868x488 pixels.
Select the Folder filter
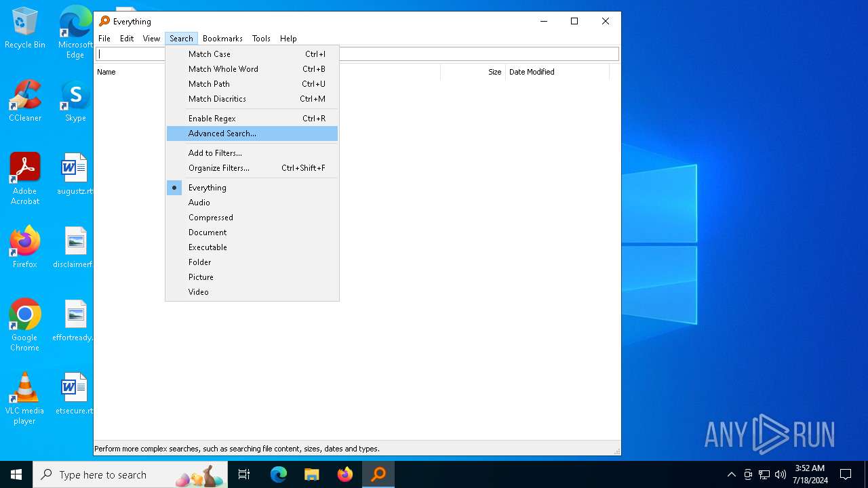pos(252,262)
